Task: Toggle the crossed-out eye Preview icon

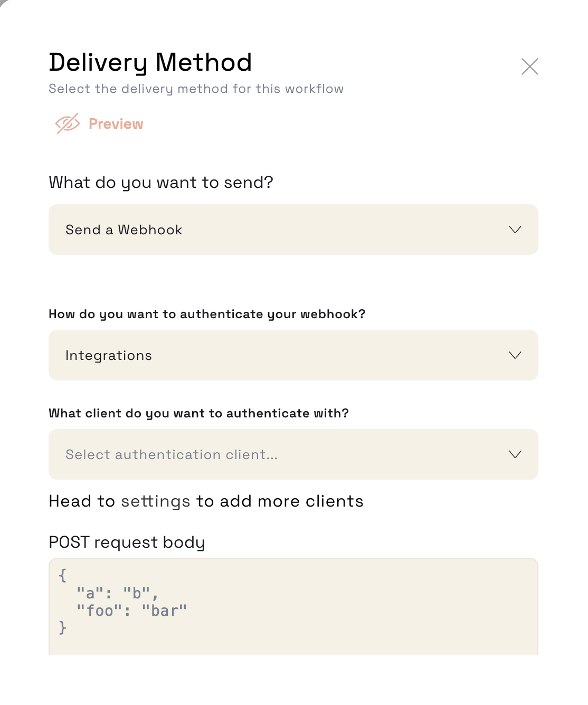Action: pos(68,123)
